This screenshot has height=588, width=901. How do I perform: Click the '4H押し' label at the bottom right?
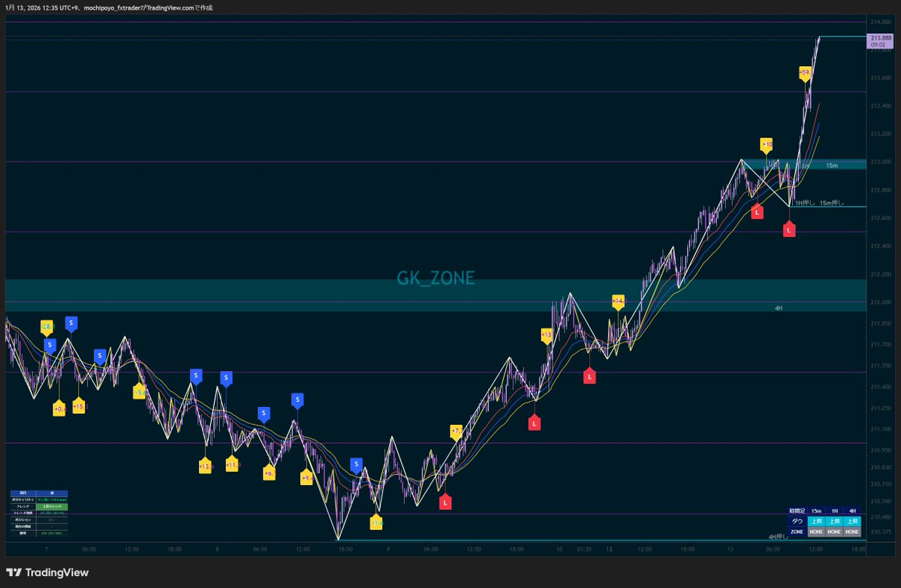(x=779, y=537)
